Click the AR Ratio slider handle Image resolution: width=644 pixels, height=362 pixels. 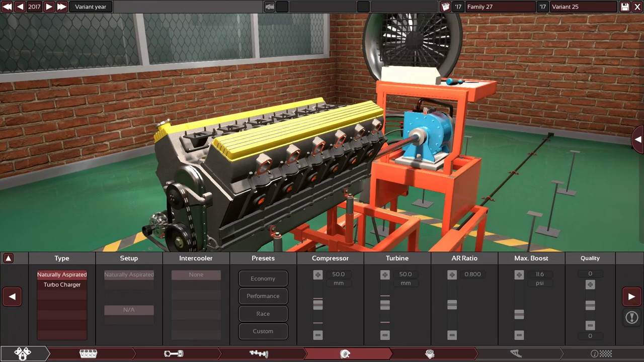point(452,305)
